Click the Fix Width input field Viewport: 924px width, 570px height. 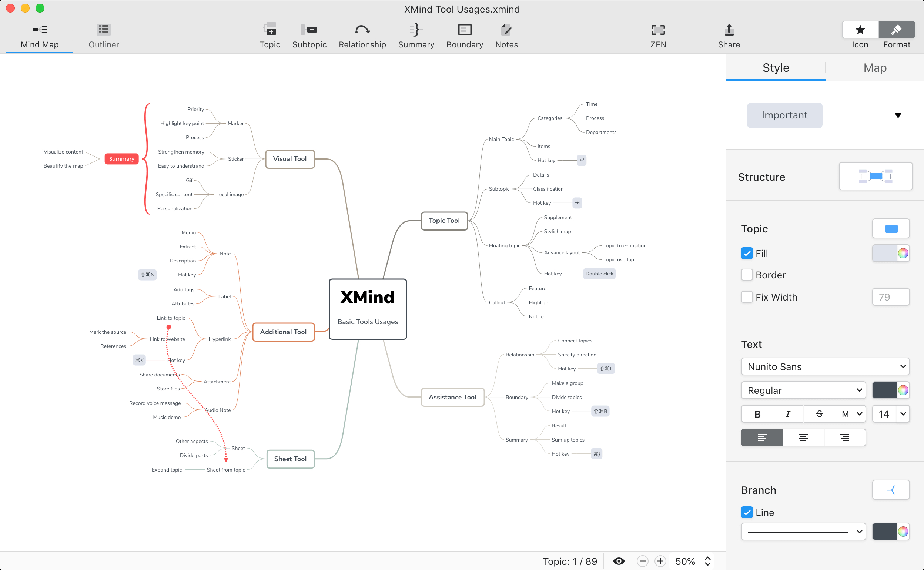[x=890, y=297]
